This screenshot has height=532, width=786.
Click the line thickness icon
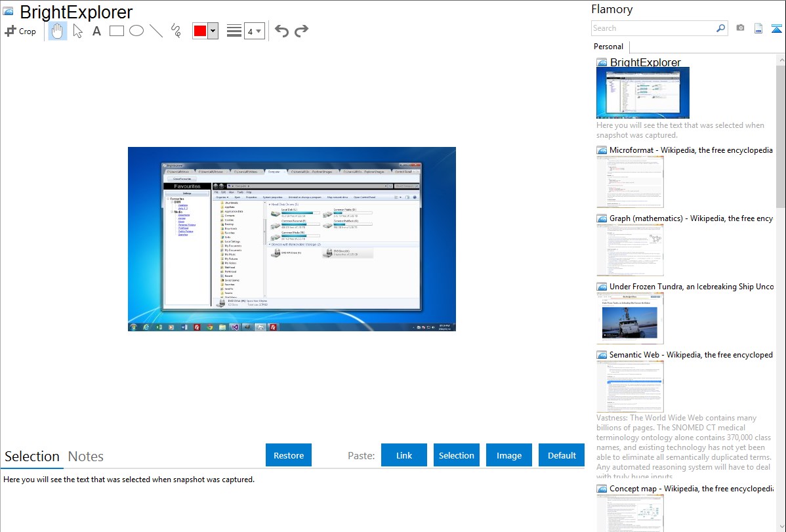[x=234, y=31]
